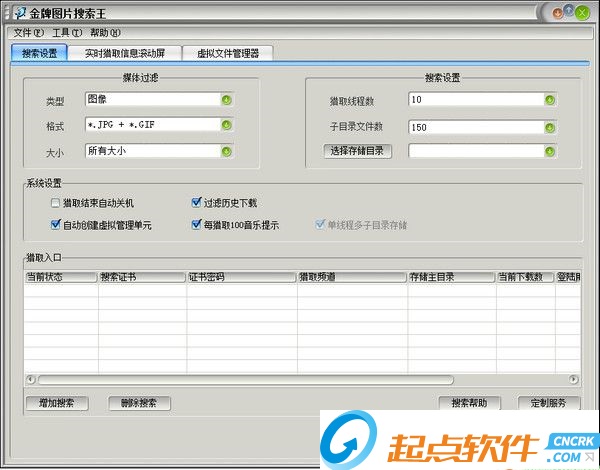The width and height of the screenshot is (600, 470).
Task: Open the 虚拟文件管理器 tab
Action: point(228,53)
